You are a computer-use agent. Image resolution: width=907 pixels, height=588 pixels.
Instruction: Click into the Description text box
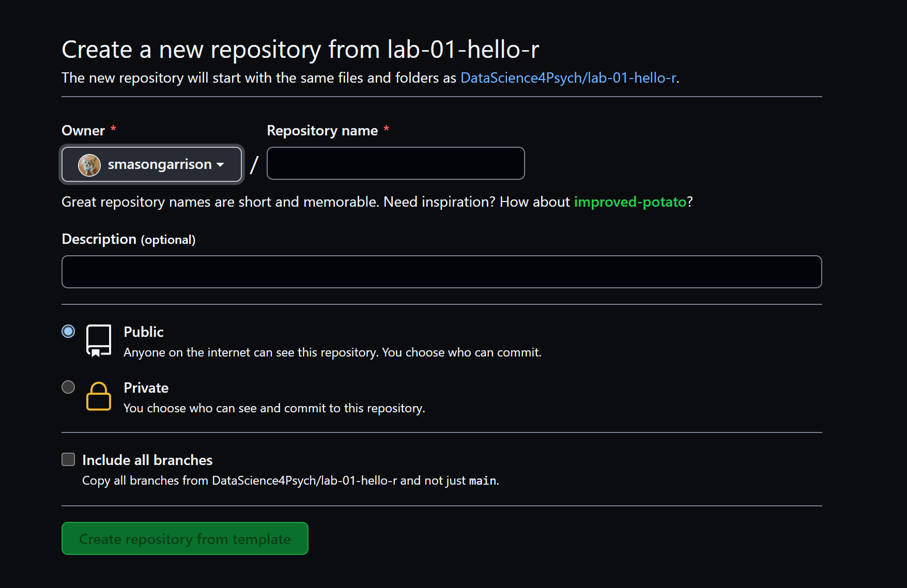pyautogui.click(x=441, y=272)
